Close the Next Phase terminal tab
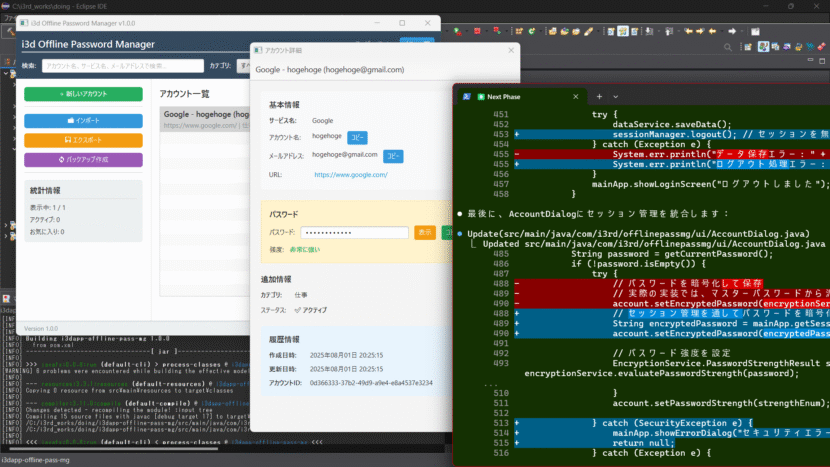Image resolution: width=830 pixels, height=467 pixels. pyautogui.click(x=575, y=96)
